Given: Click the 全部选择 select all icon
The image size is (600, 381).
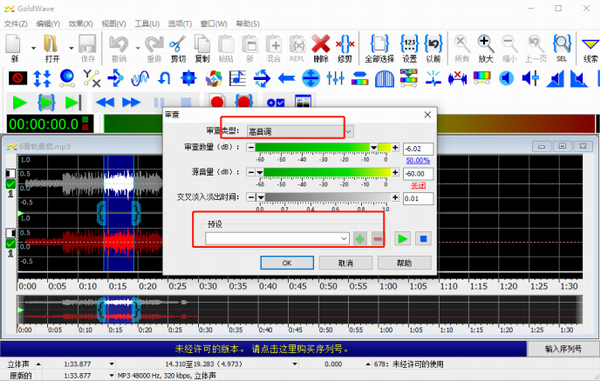Looking at the screenshot, I should [379, 48].
